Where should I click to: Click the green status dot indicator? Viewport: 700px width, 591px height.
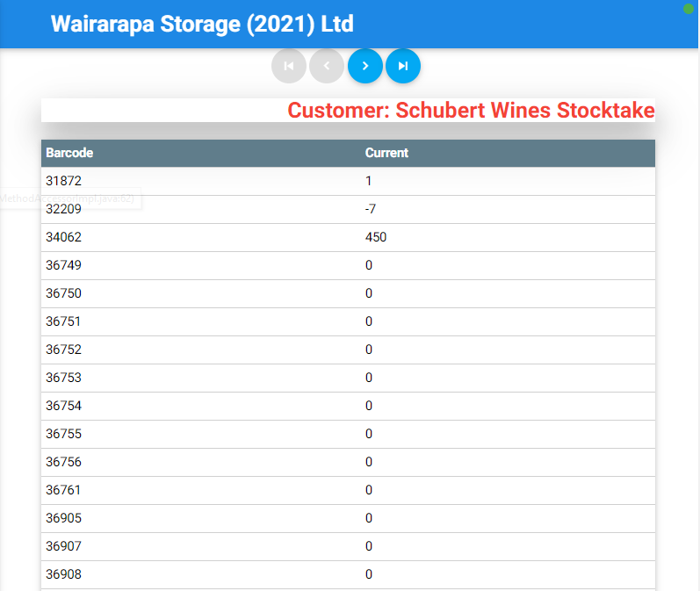point(689,9)
